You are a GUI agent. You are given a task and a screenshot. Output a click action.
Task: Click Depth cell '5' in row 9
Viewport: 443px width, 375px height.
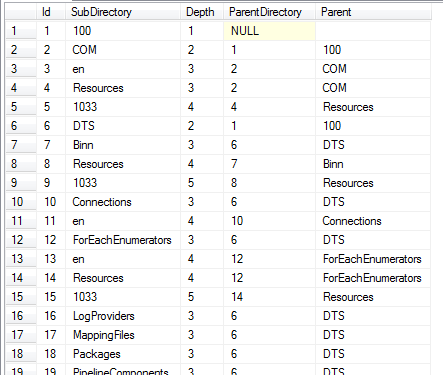(x=202, y=183)
